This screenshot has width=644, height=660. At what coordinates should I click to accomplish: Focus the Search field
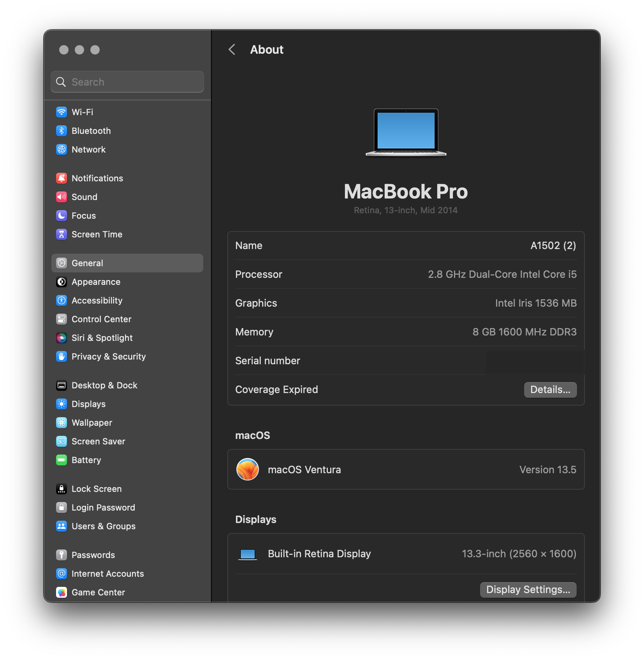(x=127, y=82)
